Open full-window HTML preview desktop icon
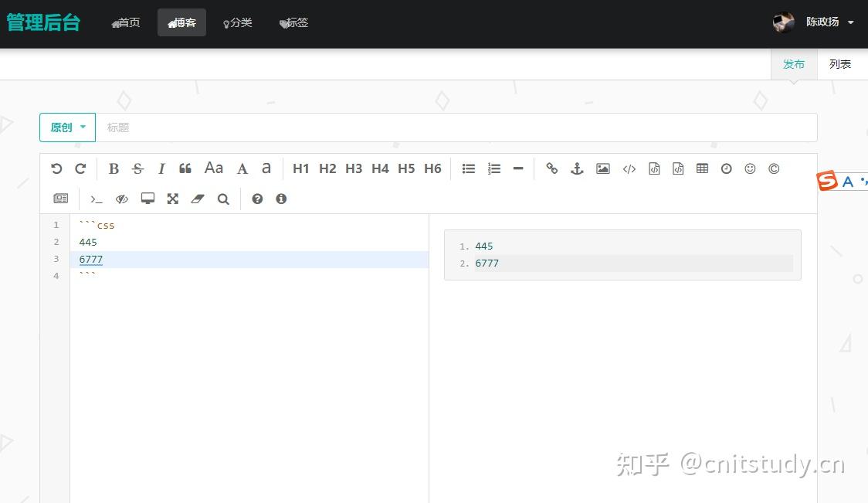Viewport: 868px width, 503px height. pos(147,199)
